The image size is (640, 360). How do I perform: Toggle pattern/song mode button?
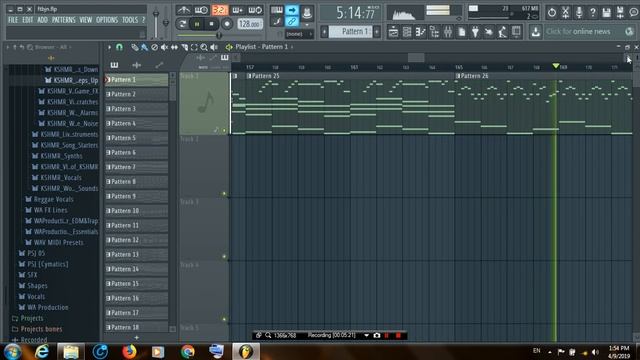point(182,24)
